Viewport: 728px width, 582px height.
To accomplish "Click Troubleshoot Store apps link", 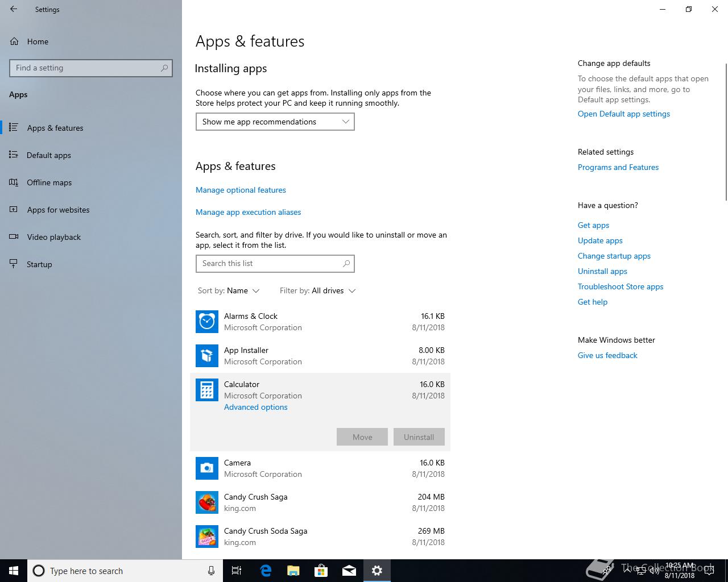I will [x=621, y=286].
